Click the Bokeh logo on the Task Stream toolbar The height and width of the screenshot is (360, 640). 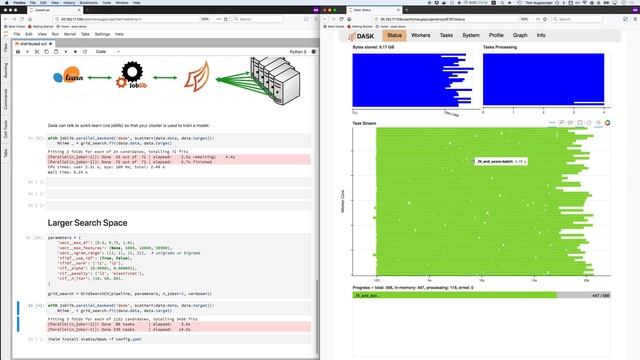(x=607, y=123)
